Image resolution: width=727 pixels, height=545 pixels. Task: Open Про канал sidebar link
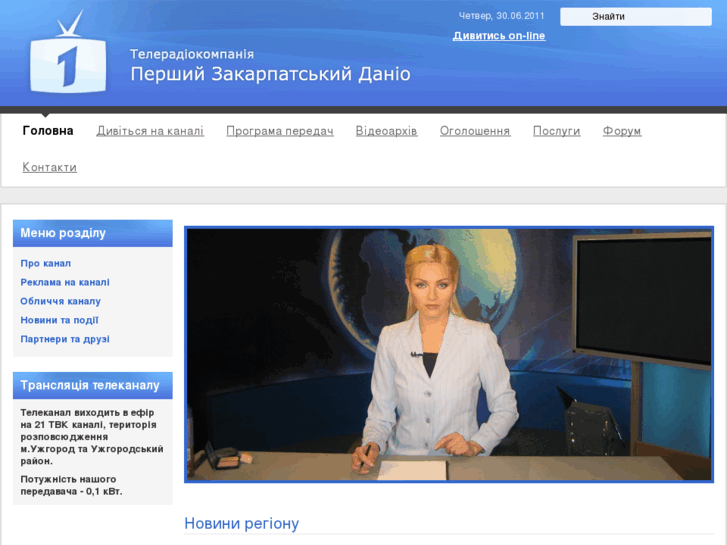45,263
